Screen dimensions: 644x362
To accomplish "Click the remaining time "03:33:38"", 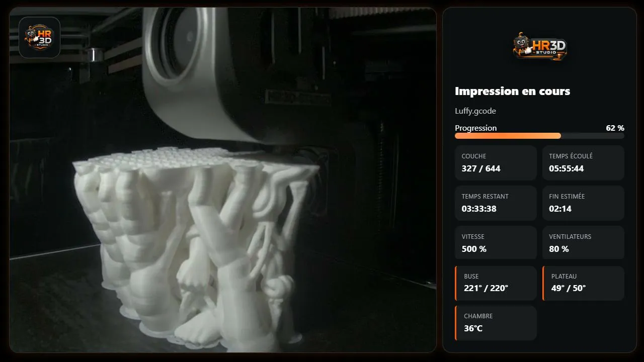I will (x=479, y=209).
